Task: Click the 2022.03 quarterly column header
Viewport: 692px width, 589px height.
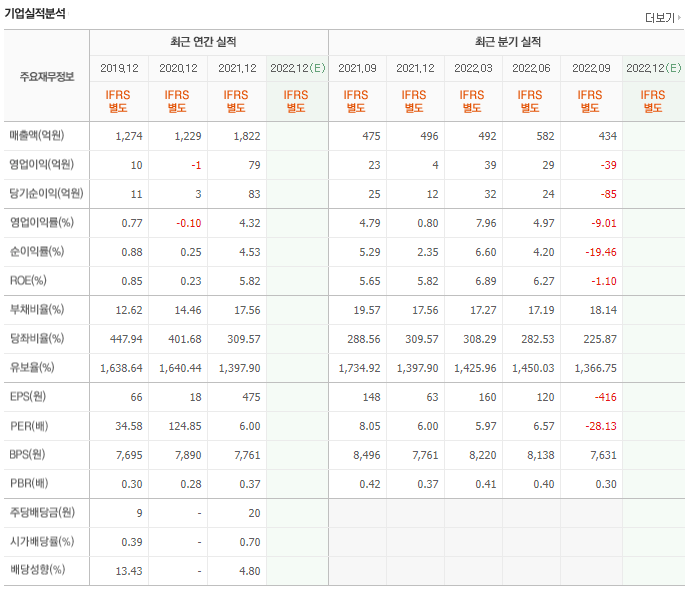Action: pos(473,68)
